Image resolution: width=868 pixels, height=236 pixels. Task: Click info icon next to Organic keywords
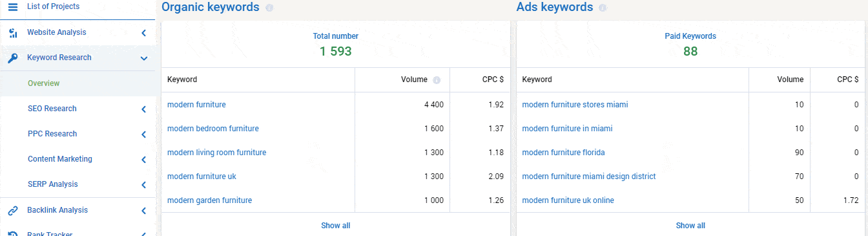269,8
